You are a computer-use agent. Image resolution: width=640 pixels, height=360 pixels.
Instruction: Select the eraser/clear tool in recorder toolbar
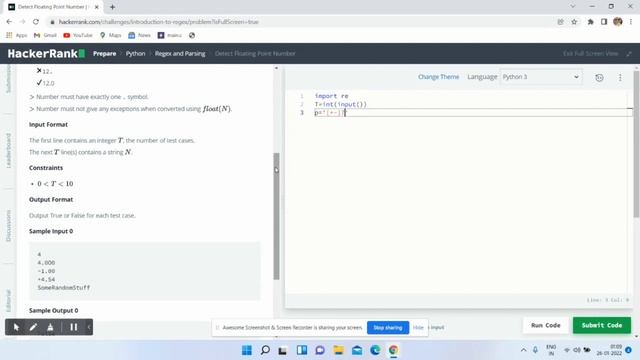click(50, 327)
